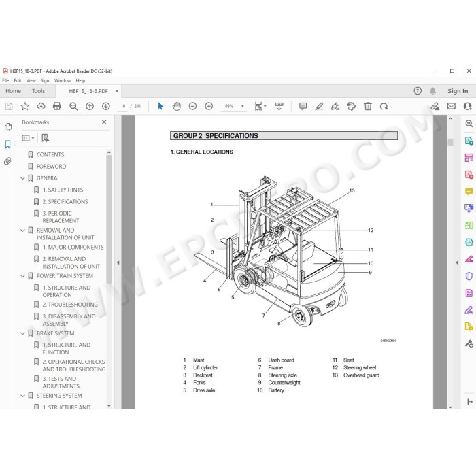Open the zoom percentage dropdown
Image resolution: width=476 pixels, height=476 pixels.
[x=242, y=106]
